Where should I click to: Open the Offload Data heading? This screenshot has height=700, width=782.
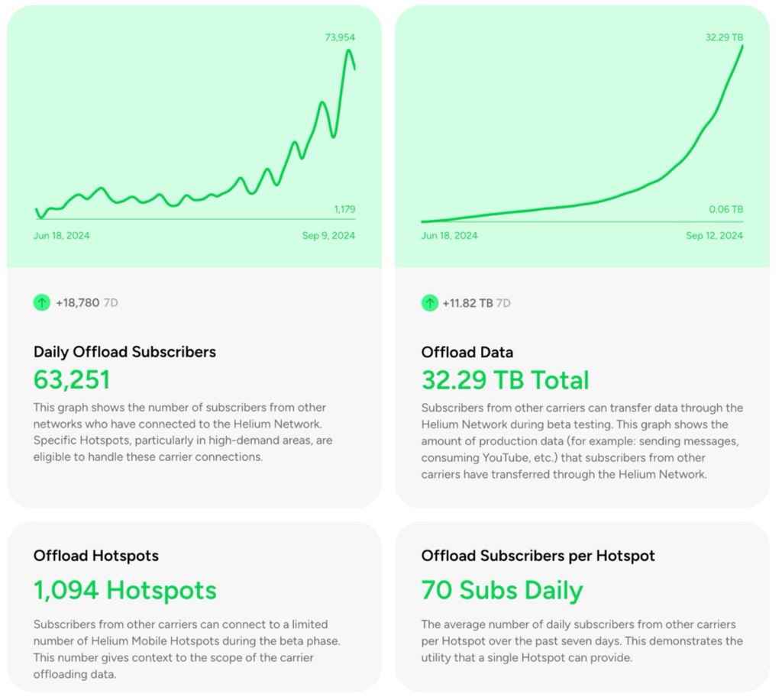[467, 352]
